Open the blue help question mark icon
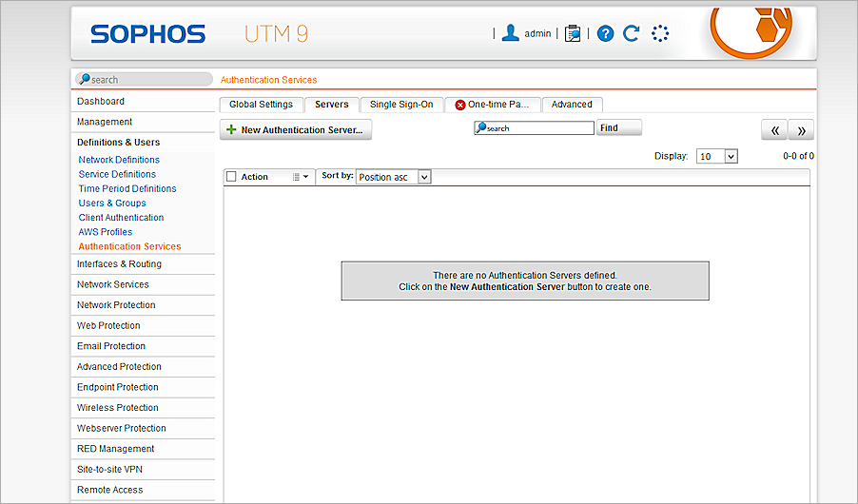The width and height of the screenshot is (858, 504). pos(605,34)
